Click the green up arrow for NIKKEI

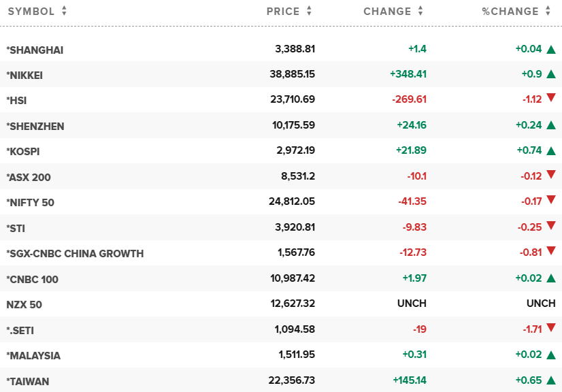[x=551, y=74]
